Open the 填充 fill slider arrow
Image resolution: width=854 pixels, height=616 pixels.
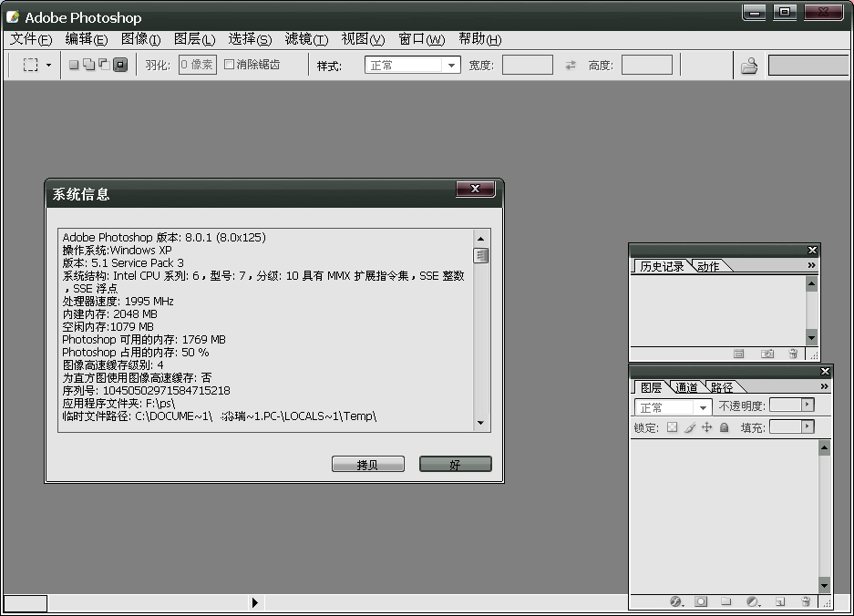[808, 426]
